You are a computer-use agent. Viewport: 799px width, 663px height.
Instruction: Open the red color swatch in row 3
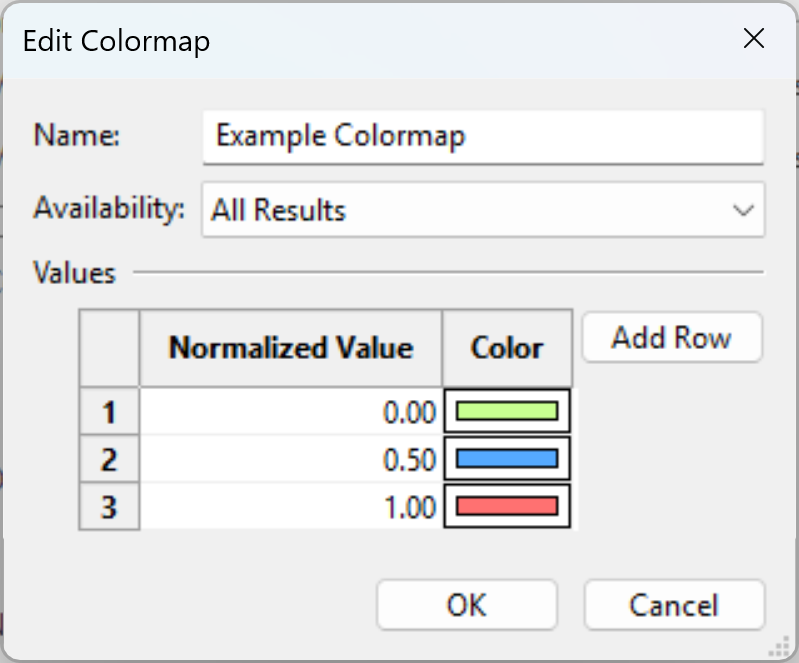point(507,506)
